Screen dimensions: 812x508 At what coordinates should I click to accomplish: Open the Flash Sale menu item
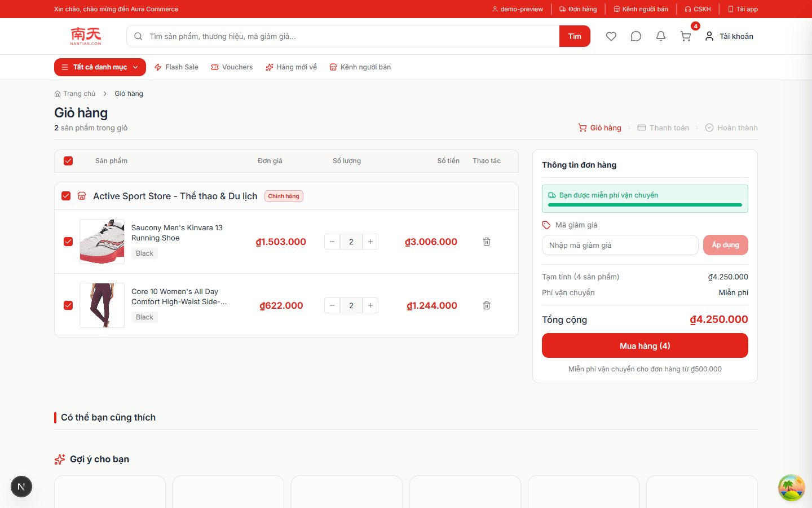pyautogui.click(x=176, y=67)
